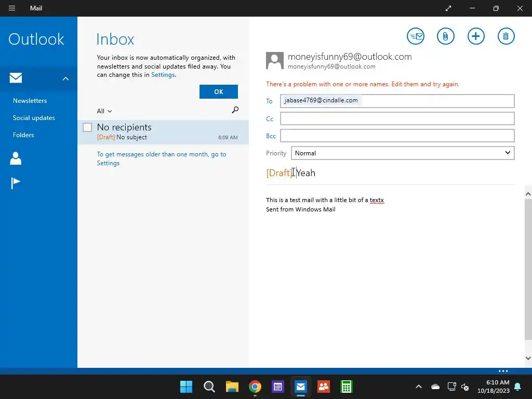Click the 'Sent from Windows Mail' signature
This screenshot has height=399, width=532.
tap(301, 209)
